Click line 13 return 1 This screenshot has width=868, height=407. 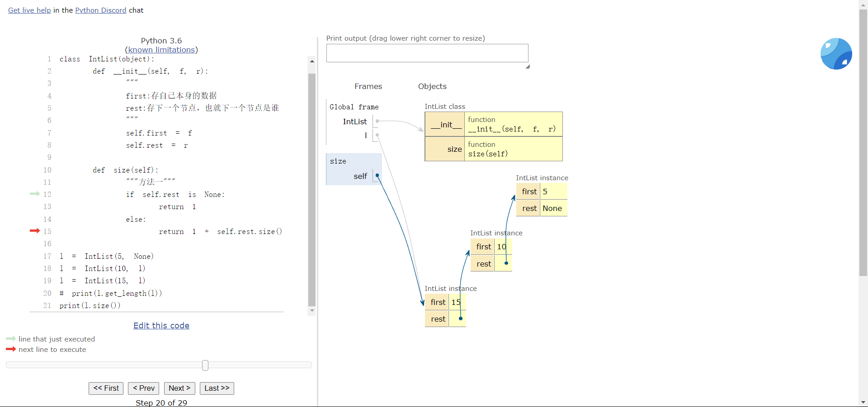(177, 206)
